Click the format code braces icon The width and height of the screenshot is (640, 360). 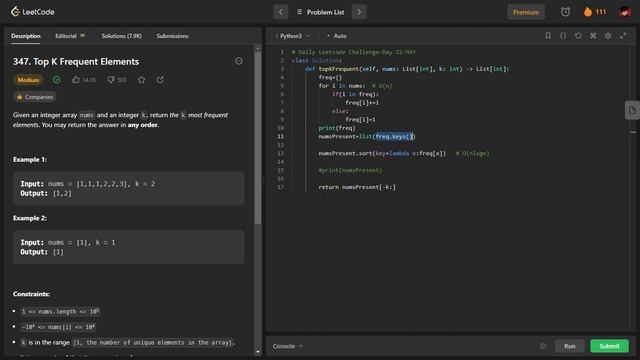click(563, 36)
